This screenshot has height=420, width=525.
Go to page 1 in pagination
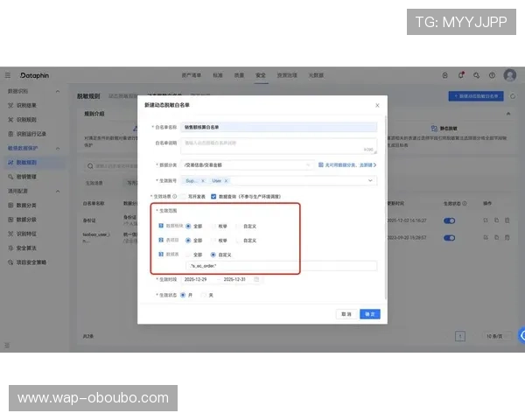[x=460, y=336]
